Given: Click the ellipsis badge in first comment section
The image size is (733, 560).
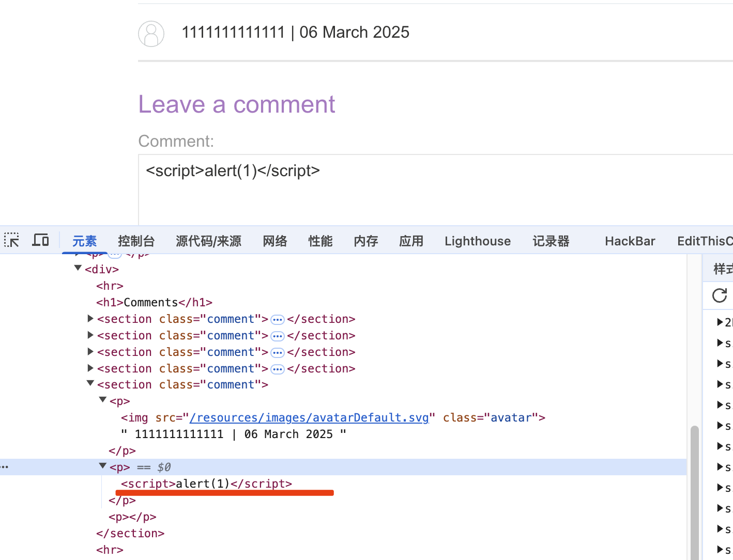Looking at the screenshot, I should click(x=278, y=320).
